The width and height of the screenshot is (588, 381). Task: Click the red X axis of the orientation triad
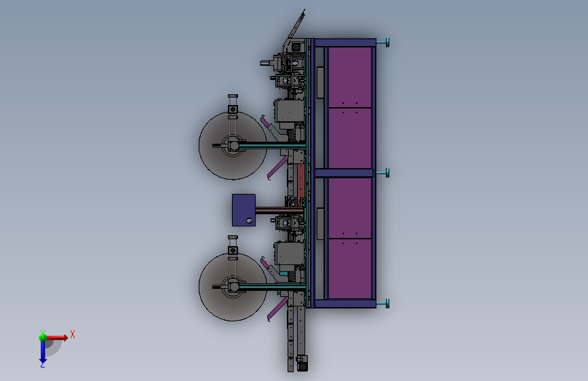coord(57,338)
